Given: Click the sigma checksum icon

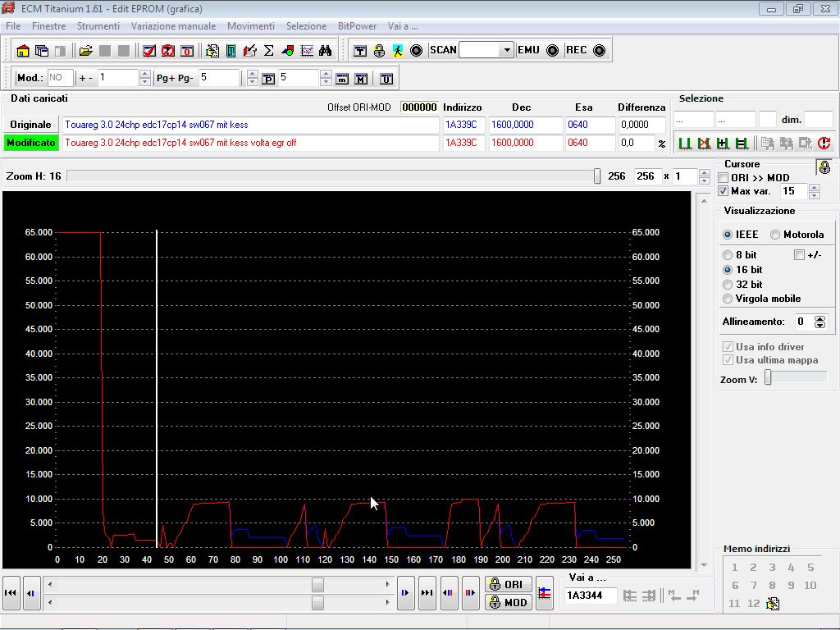Looking at the screenshot, I should 269,50.
